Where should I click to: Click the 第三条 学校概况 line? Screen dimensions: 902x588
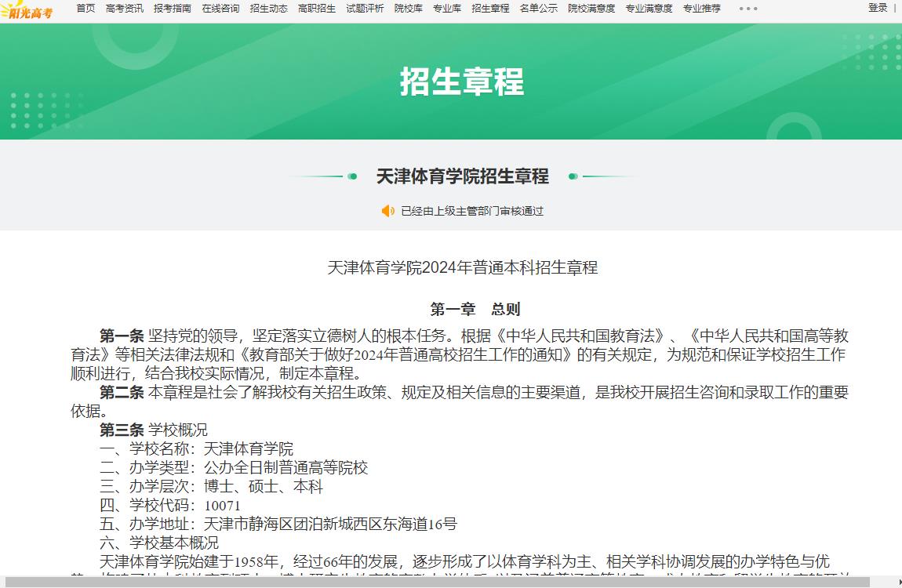tap(154, 430)
